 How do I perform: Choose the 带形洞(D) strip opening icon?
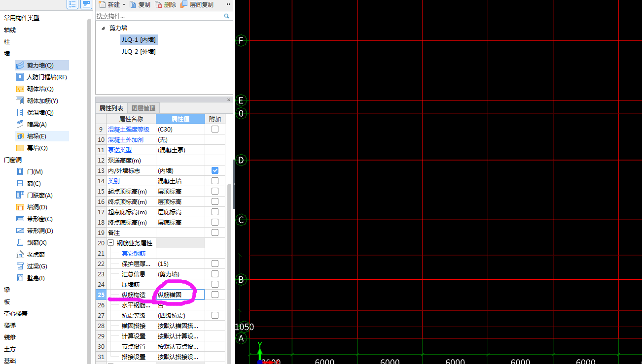coord(20,231)
